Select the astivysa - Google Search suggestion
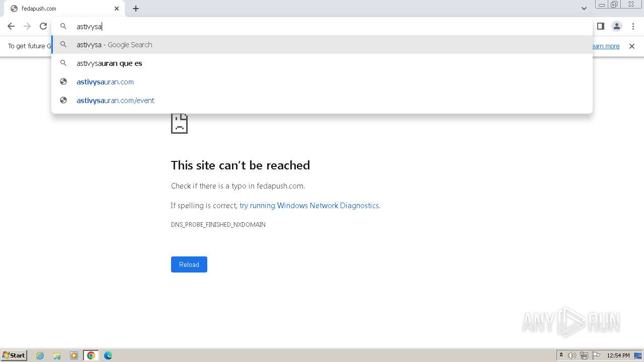Viewport: 644px width, 362px height. click(x=322, y=45)
